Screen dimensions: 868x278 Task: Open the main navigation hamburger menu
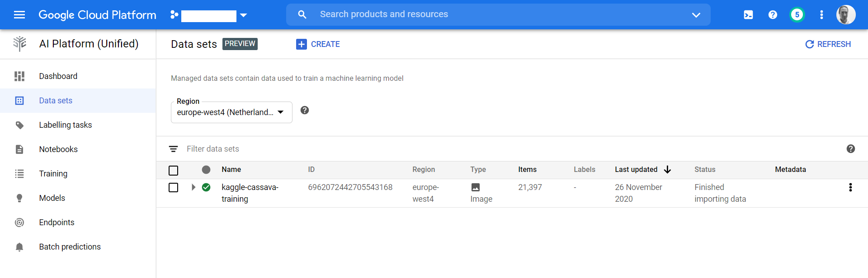point(19,15)
